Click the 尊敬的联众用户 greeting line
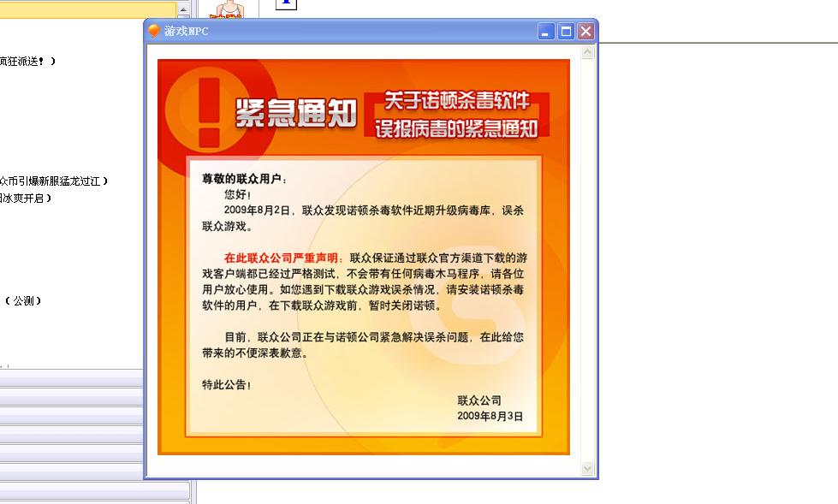 244,179
